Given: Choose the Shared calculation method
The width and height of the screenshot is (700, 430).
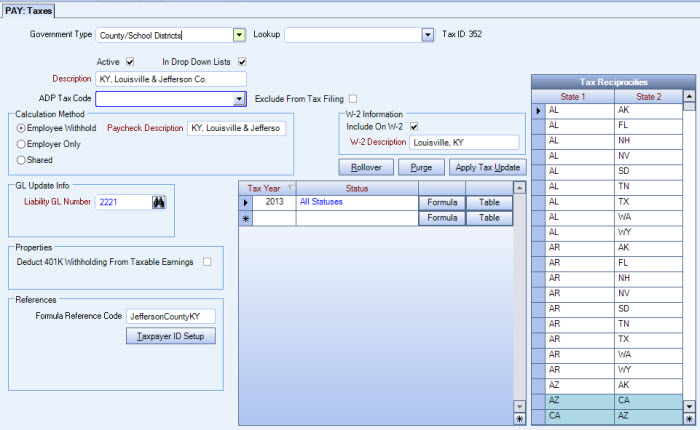Looking at the screenshot, I should point(21,160).
